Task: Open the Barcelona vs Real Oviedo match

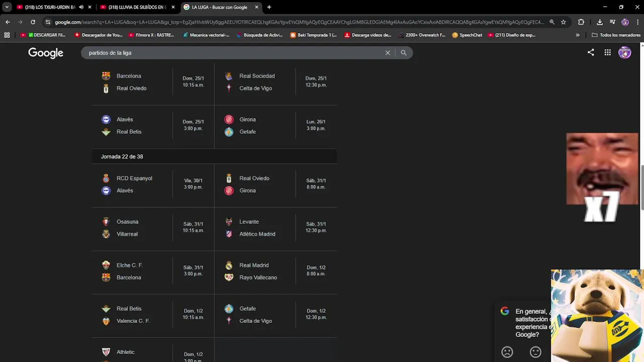Action: [153, 82]
